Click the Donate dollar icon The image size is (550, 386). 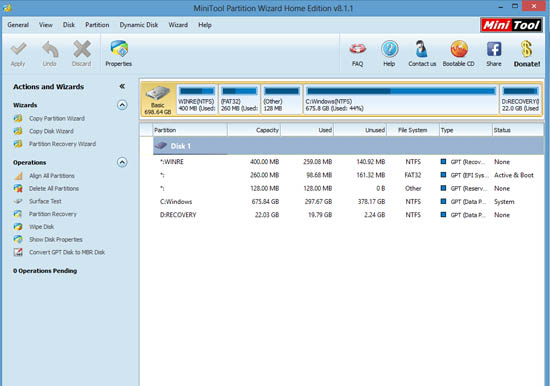tap(526, 49)
